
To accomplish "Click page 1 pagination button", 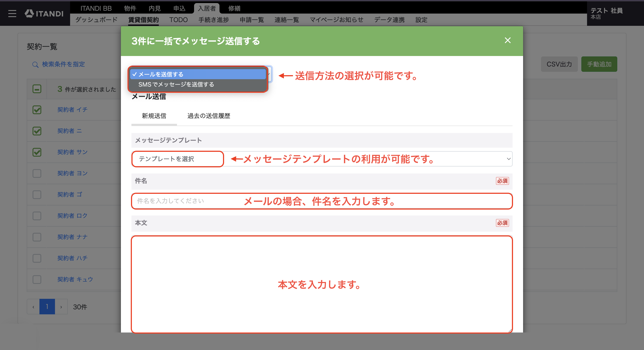I will tap(47, 306).
